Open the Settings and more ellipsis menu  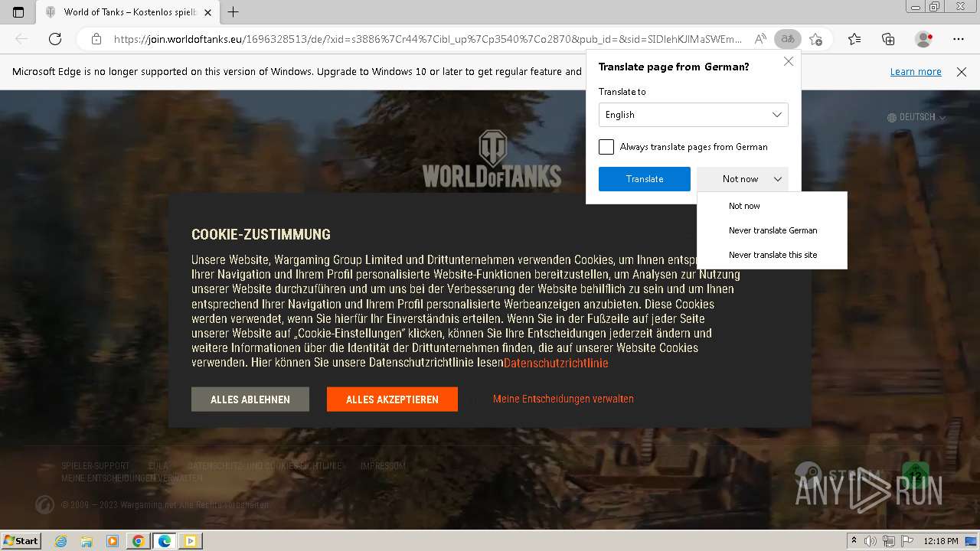(x=959, y=39)
